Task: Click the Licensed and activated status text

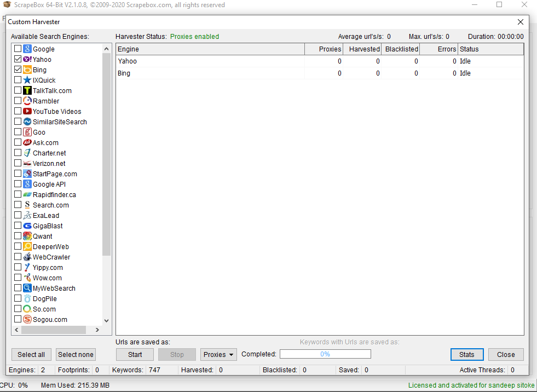Action: coord(471,385)
